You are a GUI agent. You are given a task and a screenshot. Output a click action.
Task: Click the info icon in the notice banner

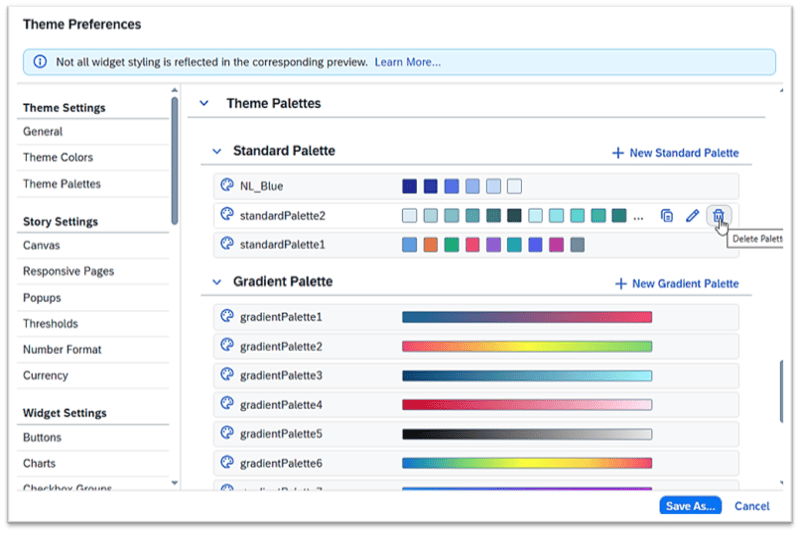coord(40,62)
